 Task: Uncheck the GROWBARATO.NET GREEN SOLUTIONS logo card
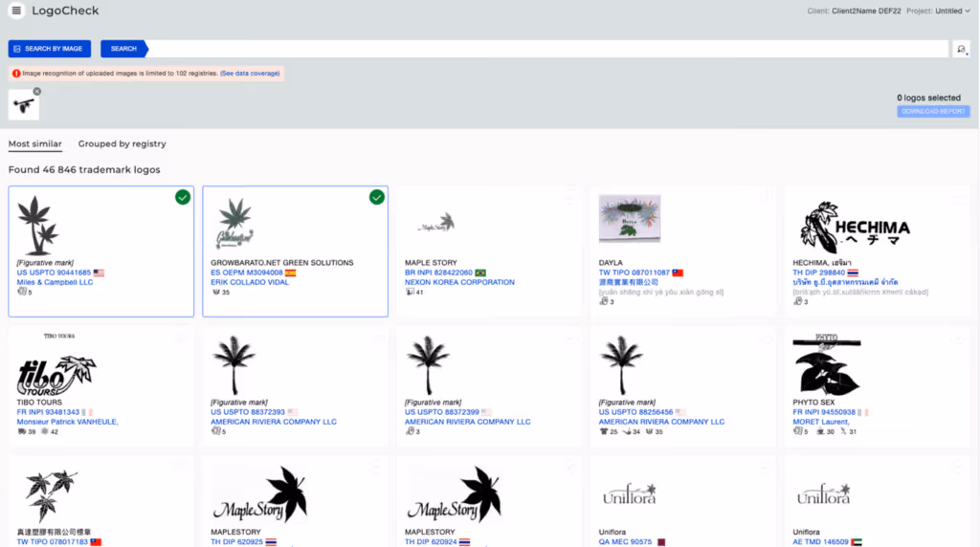click(376, 197)
